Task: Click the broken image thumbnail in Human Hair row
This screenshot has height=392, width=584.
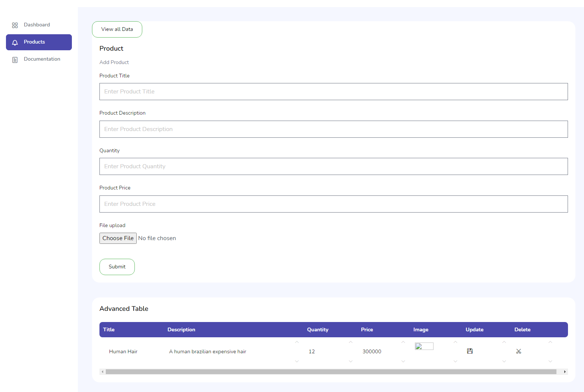Action: 424,346
